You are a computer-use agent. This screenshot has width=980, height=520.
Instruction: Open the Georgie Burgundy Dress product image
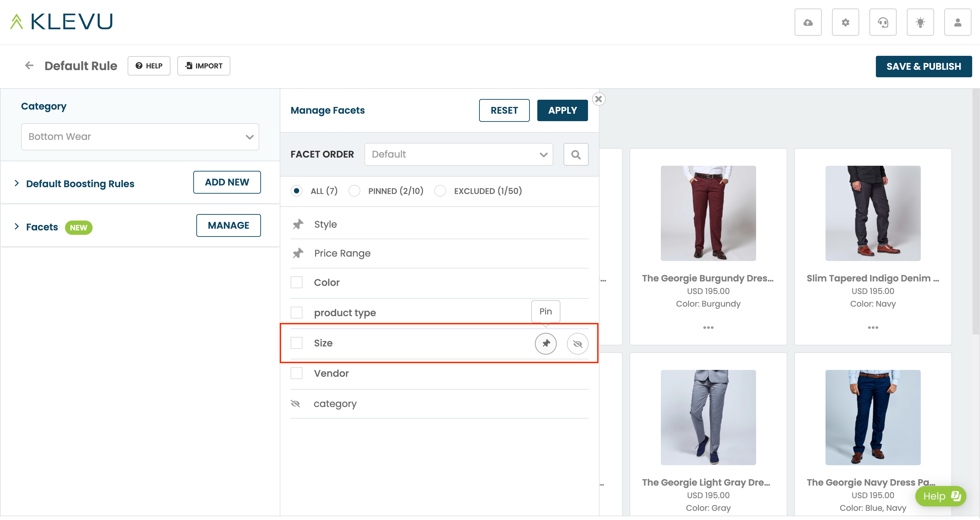tap(708, 213)
